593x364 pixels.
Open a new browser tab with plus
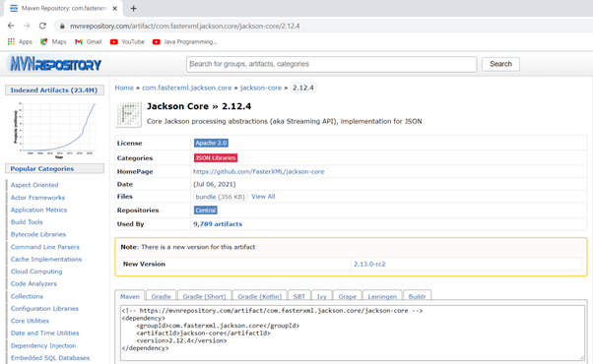pyautogui.click(x=134, y=8)
